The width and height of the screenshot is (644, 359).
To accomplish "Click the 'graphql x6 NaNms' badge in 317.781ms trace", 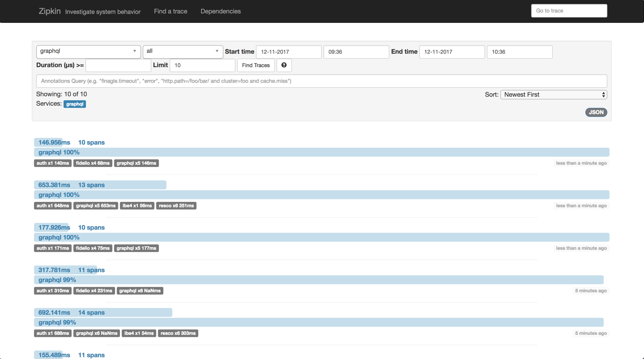I will [x=140, y=291].
